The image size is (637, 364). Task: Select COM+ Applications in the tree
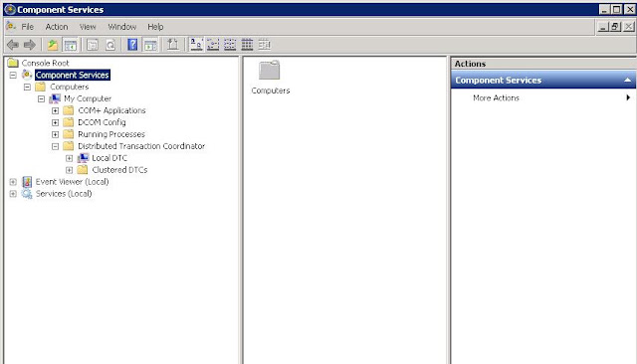111,110
